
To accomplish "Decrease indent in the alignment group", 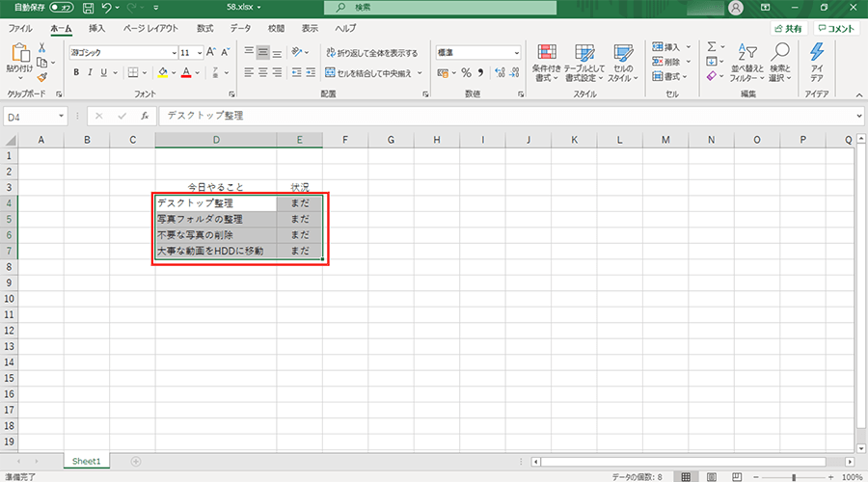I will click(x=297, y=72).
